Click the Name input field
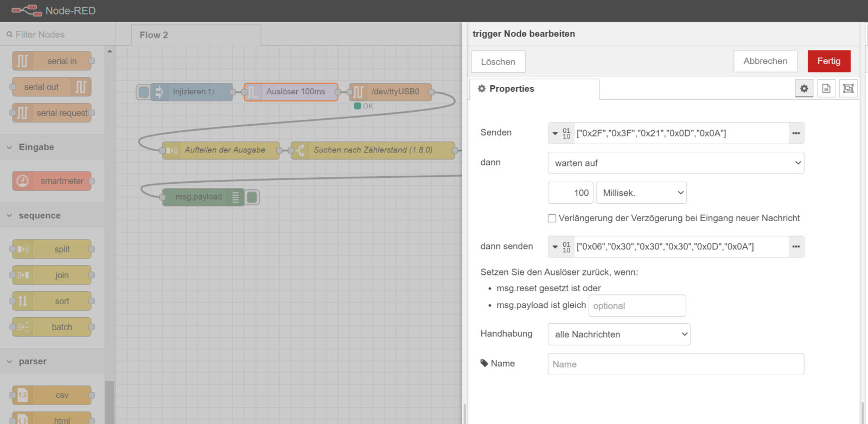The width and height of the screenshot is (868, 424). pyautogui.click(x=675, y=364)
